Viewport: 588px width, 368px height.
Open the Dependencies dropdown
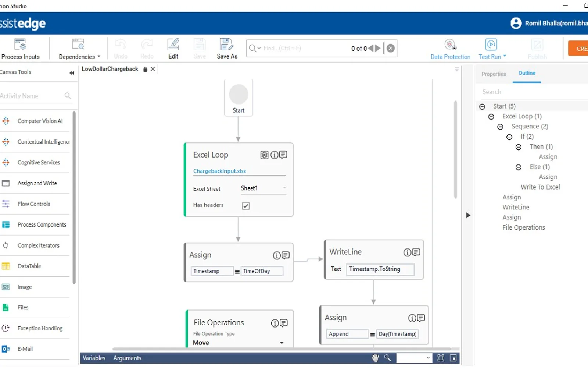click(x=79, y=49)
